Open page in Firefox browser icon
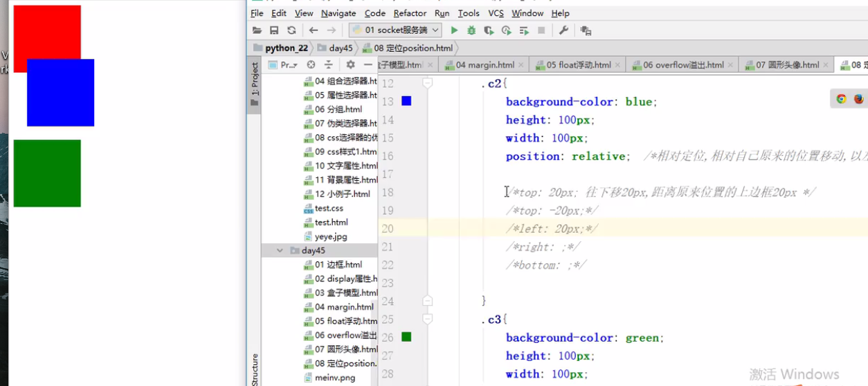Screen dimensions: 868x386 click(x=858, y=98)
